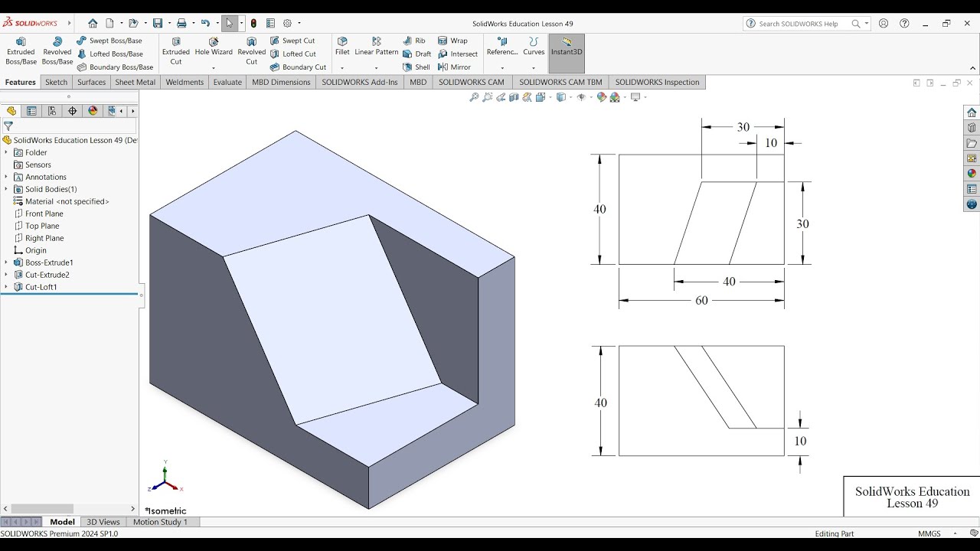Open the ConfigurationManager tab
This screenshot has height=551, width=980.
[x=52, y=111]
